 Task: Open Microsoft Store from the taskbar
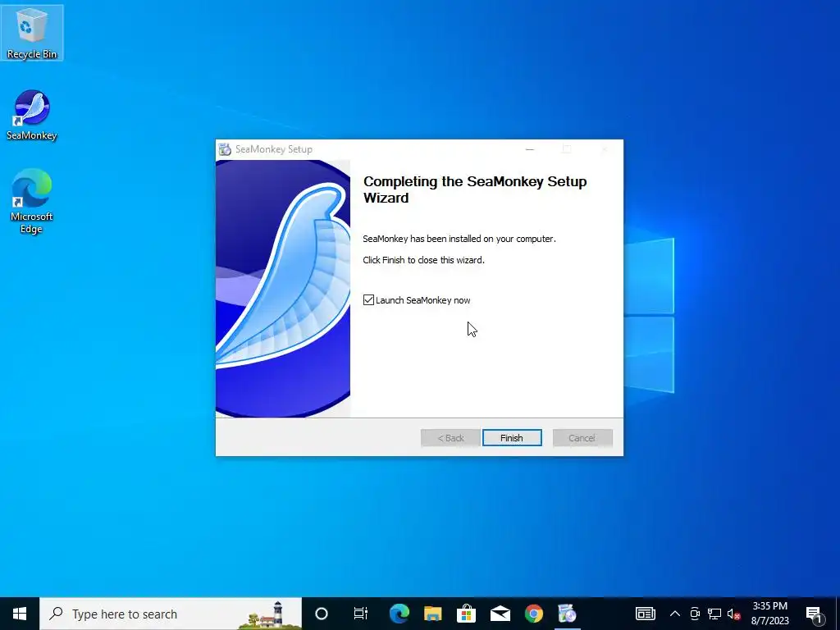pos(466,614)
